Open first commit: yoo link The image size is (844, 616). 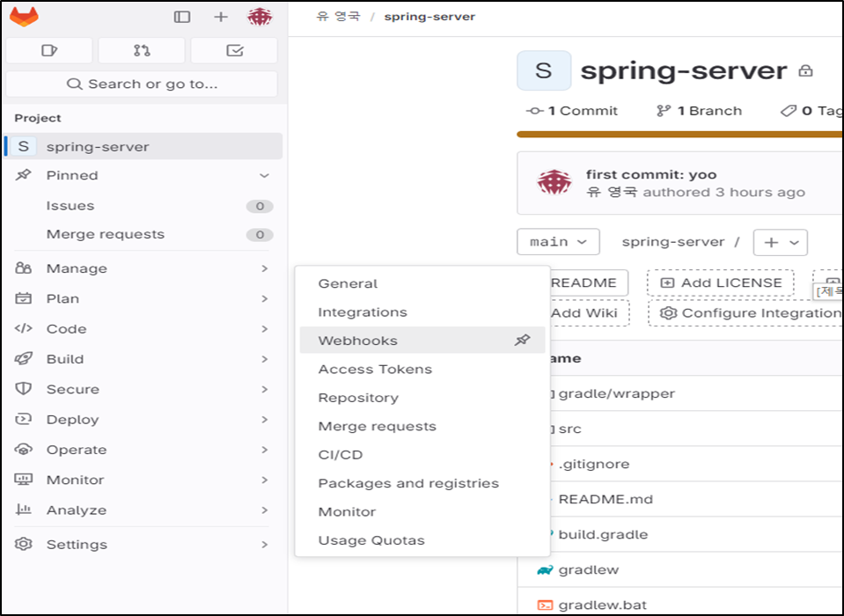coord(650,174)
